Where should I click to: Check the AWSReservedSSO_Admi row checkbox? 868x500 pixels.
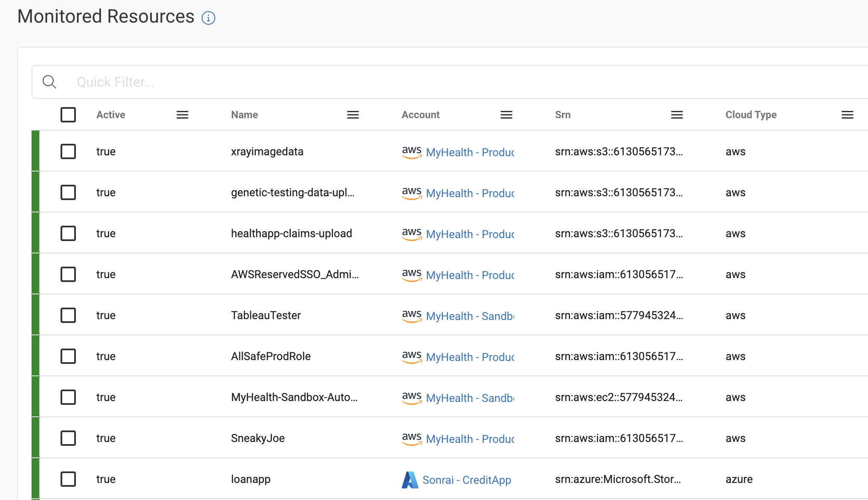tap(68, 274)
